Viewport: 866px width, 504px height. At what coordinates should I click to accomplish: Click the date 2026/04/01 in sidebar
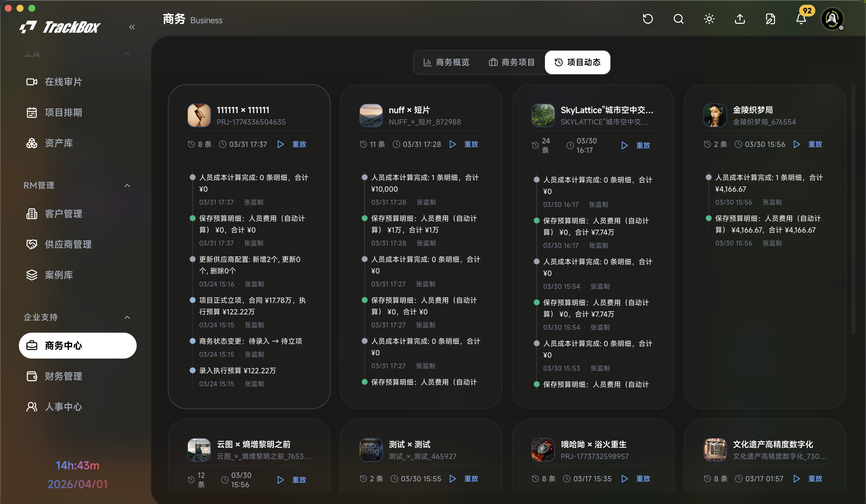point(78,484)
